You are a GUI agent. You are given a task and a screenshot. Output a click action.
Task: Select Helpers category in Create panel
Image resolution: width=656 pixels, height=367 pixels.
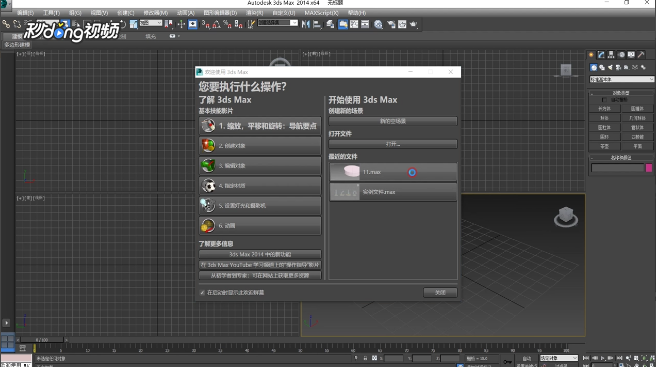(x=626, y=67)
